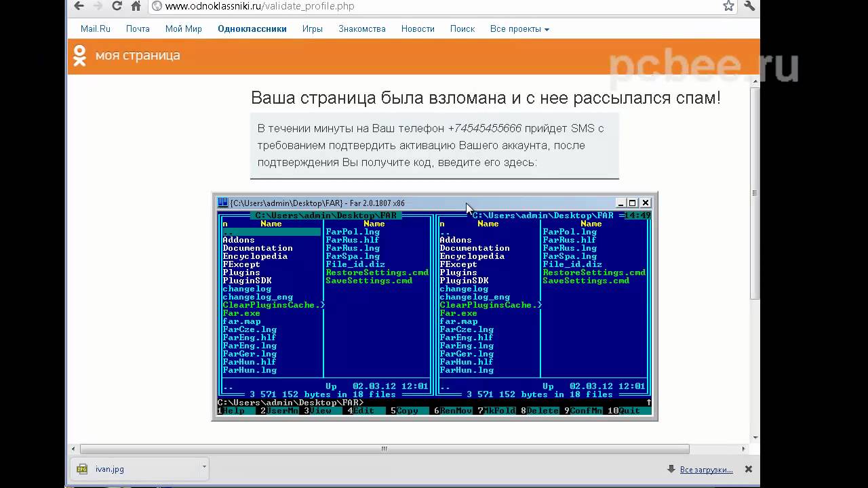Image resolution: width=868 pixels, height=488 pixels.
Task: Bookmark page with the star icon
Action: tap(728, 6)
